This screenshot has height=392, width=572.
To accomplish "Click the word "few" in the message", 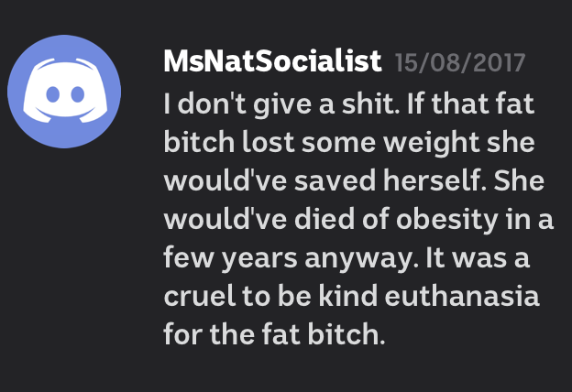I will click(x=189, y=257).
